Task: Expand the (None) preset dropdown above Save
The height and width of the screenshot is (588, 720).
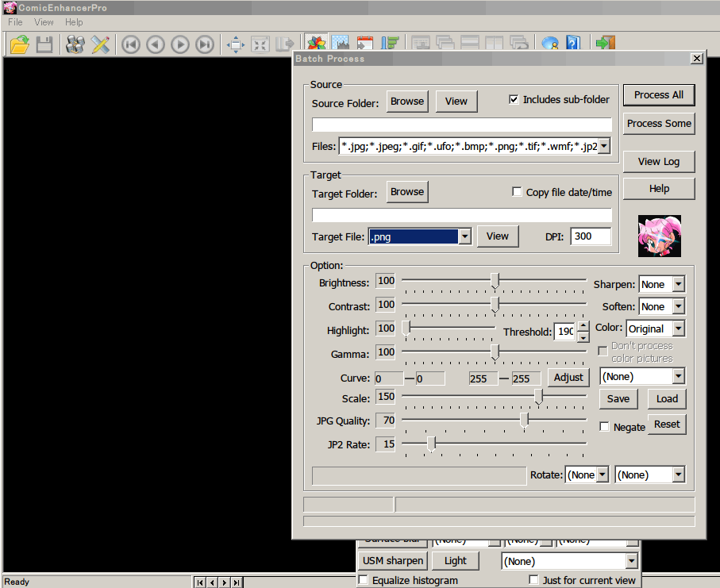Action: (x=678, y=376)
